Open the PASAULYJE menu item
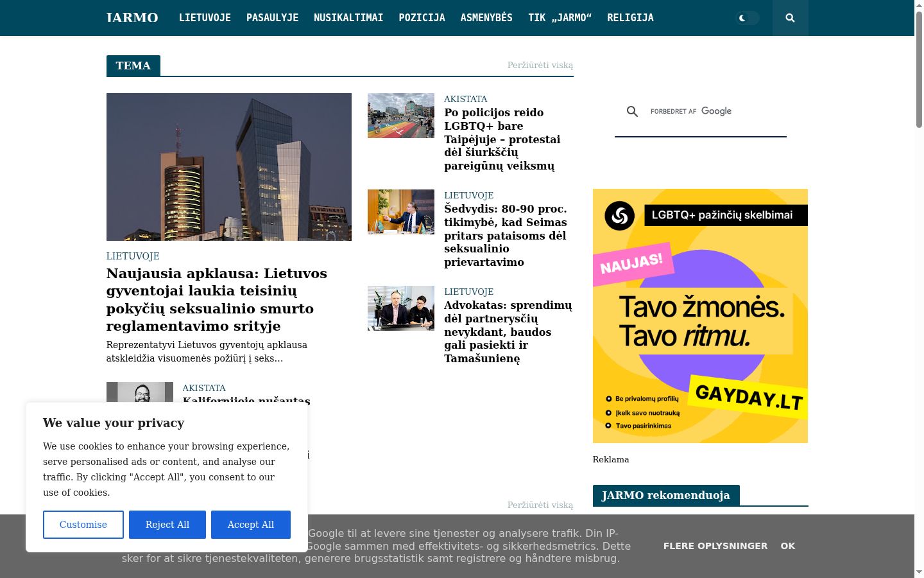The height and width of the screenshot is (578, 924). 272,18
